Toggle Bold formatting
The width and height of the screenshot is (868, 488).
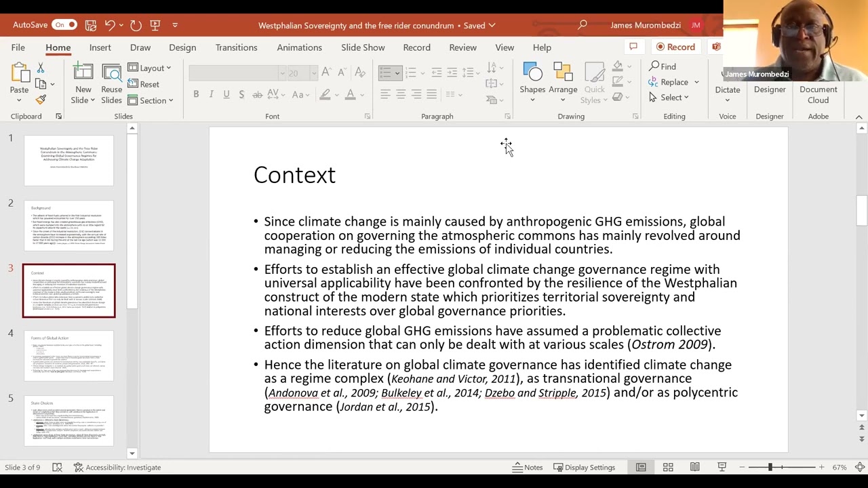[196, 94]
